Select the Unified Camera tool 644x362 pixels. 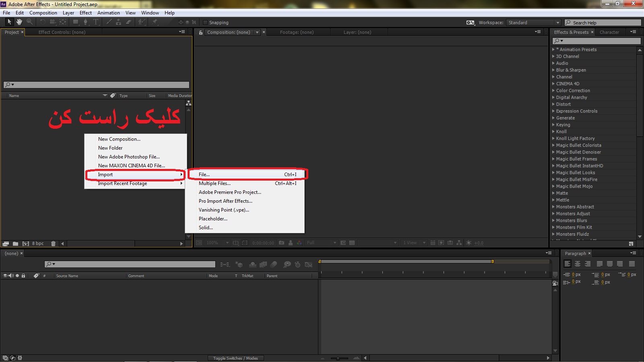52,22
